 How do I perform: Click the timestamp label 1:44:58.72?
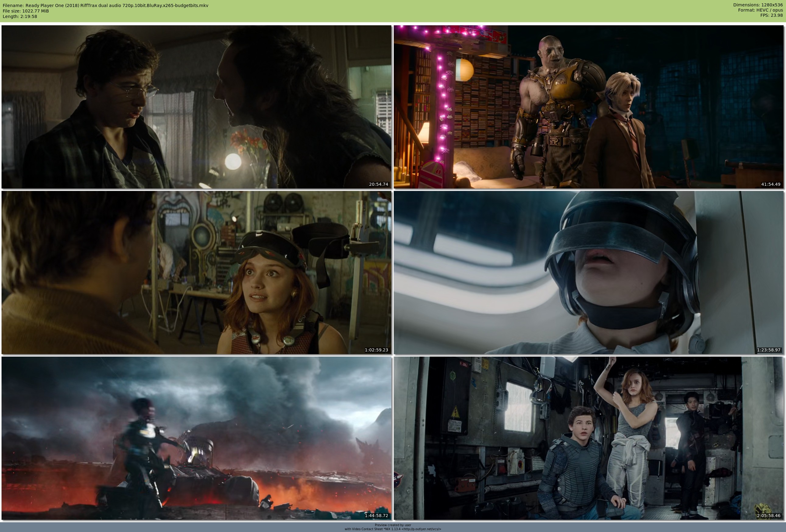[x=376, y=516]
